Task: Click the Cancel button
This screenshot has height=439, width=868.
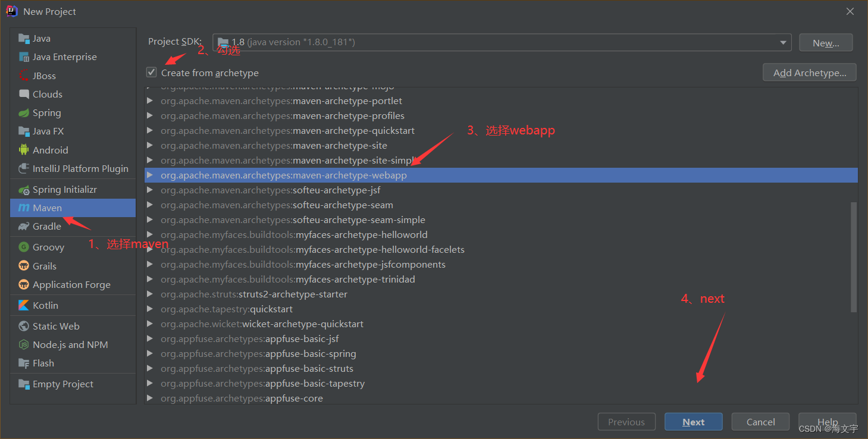Action: (x=760, y=422)
